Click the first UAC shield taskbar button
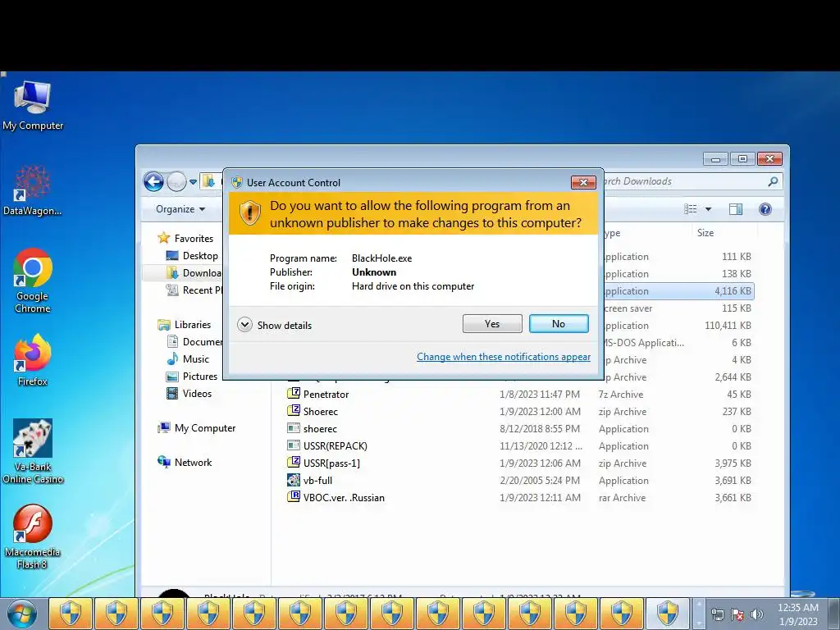 [71, 614]
